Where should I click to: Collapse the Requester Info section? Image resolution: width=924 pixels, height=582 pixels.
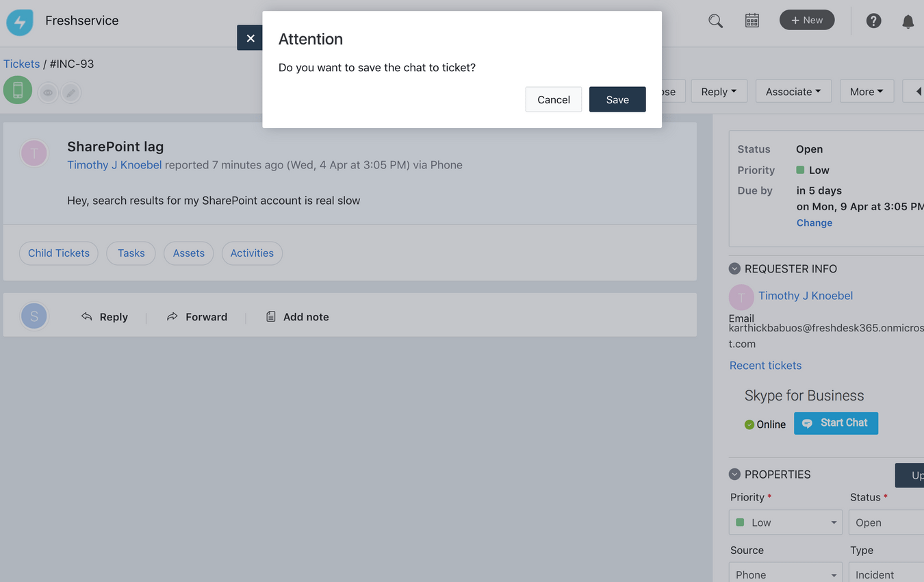coord(734,269)
